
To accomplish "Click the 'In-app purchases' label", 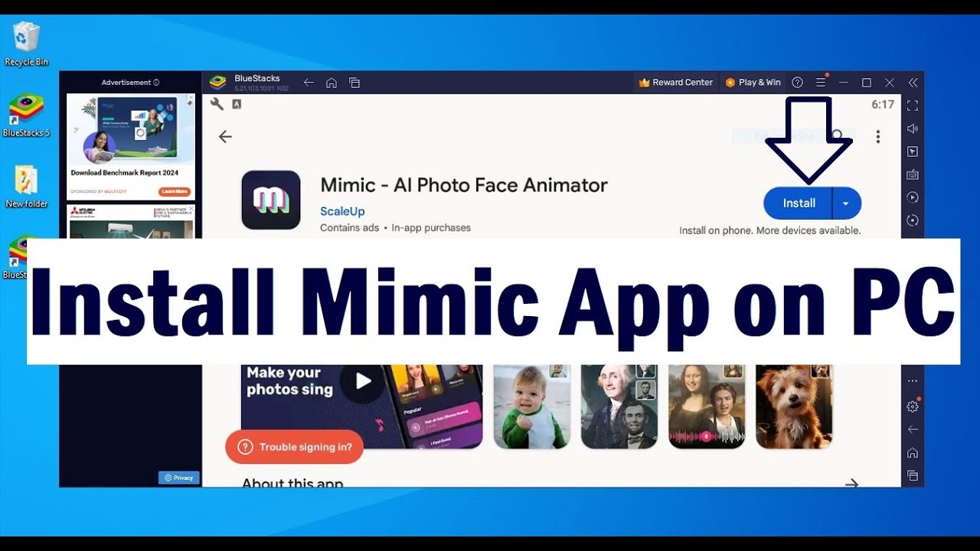I will coord(431,228).
